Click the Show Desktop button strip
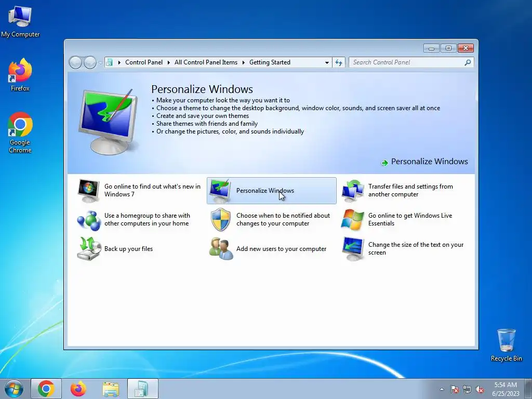 528,389
